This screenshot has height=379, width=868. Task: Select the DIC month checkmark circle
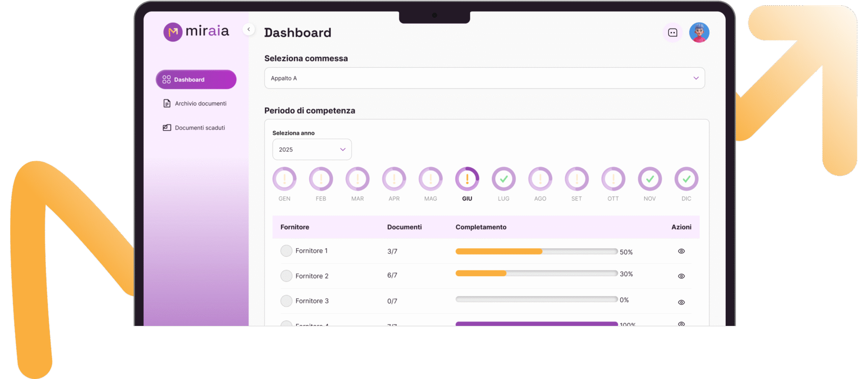coord(686,179)
